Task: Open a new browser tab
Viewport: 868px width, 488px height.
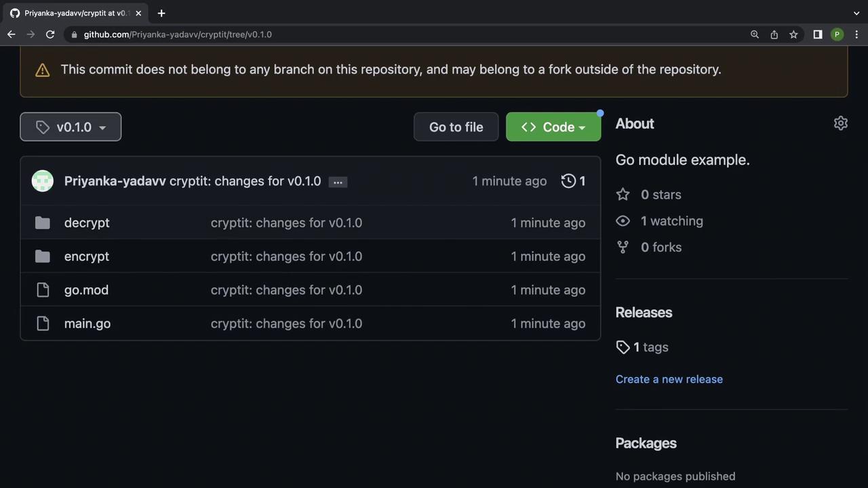Action: (x=161, y=13)
